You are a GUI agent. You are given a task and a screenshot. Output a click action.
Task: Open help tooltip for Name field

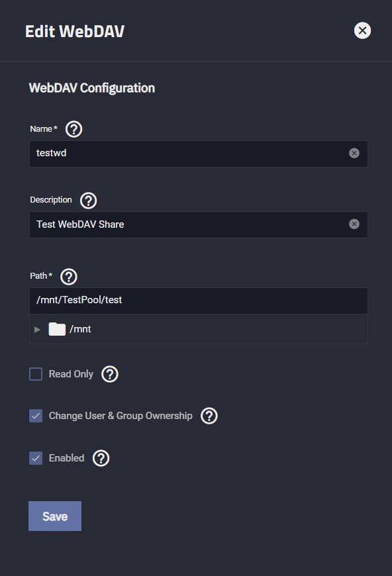(x=74, y=129)
